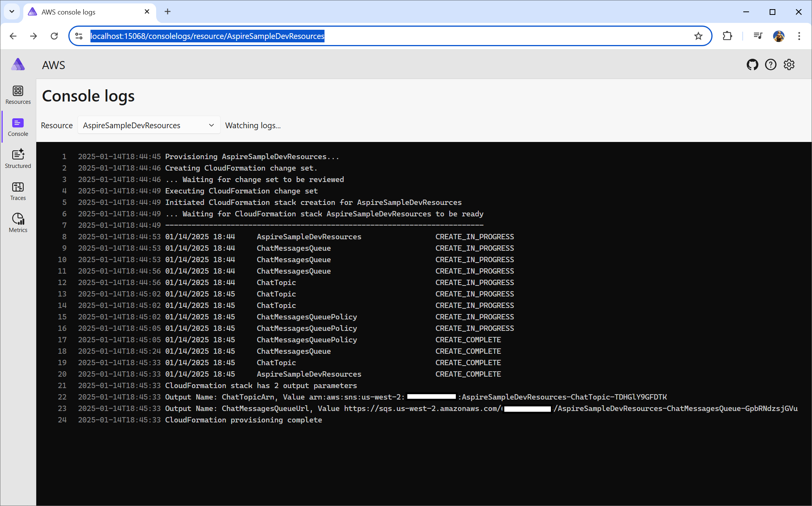The width and height of the screenshot is (812, 506).
Task: Expand the Resource selection dropdown
Action: pos(149,125)
